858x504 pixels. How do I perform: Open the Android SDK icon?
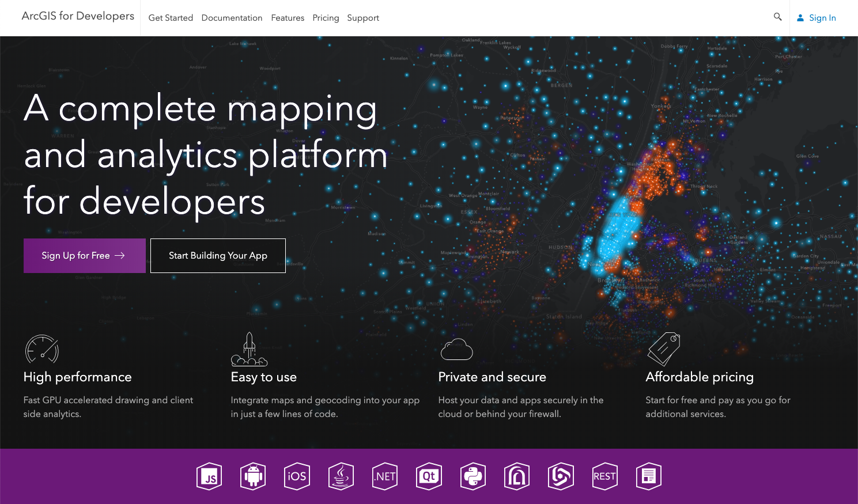tap(253, 476)
